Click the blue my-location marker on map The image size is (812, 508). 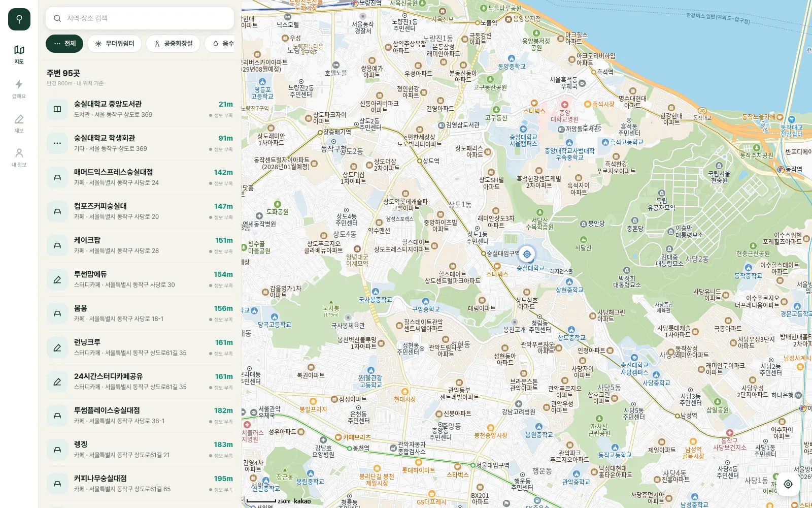527,254
